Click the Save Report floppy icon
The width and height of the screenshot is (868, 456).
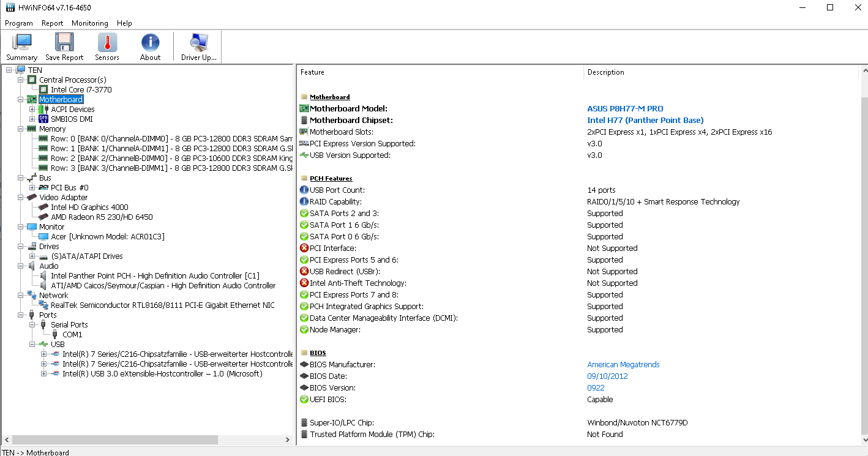click(64, 47)
